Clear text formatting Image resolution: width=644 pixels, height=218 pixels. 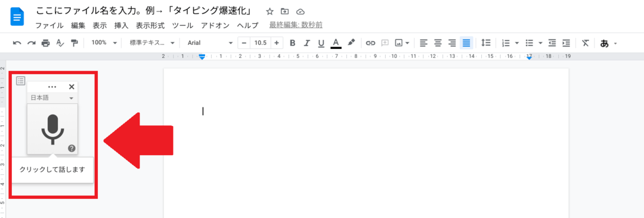(x=586, y=43)
